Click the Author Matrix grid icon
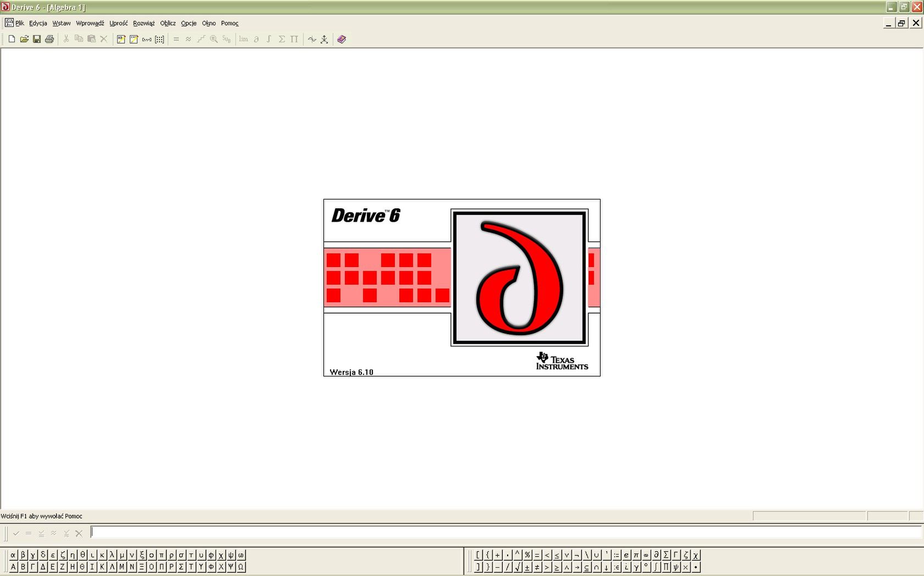The width and height of the screenshot is (924, 576). tap(159, 39)
